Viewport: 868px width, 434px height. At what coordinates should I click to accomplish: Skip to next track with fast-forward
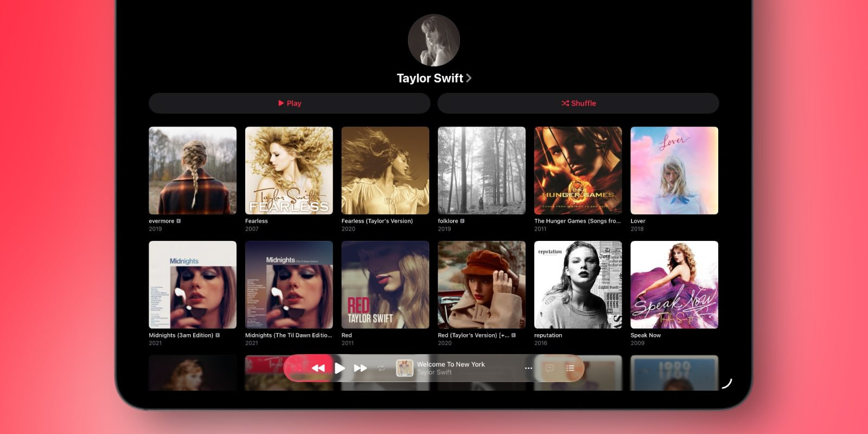tap(361, 368)
